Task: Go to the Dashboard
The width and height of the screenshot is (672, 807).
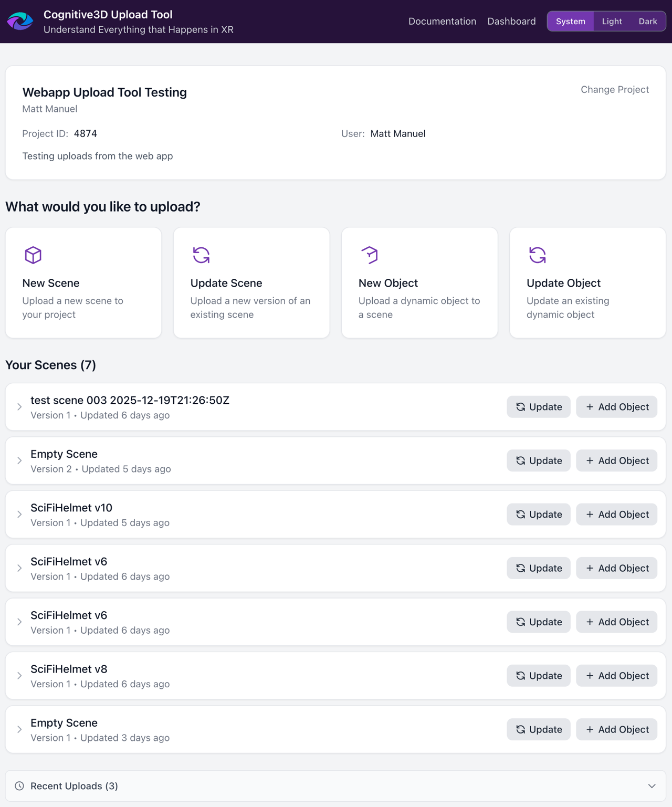Action: (511, 22)
